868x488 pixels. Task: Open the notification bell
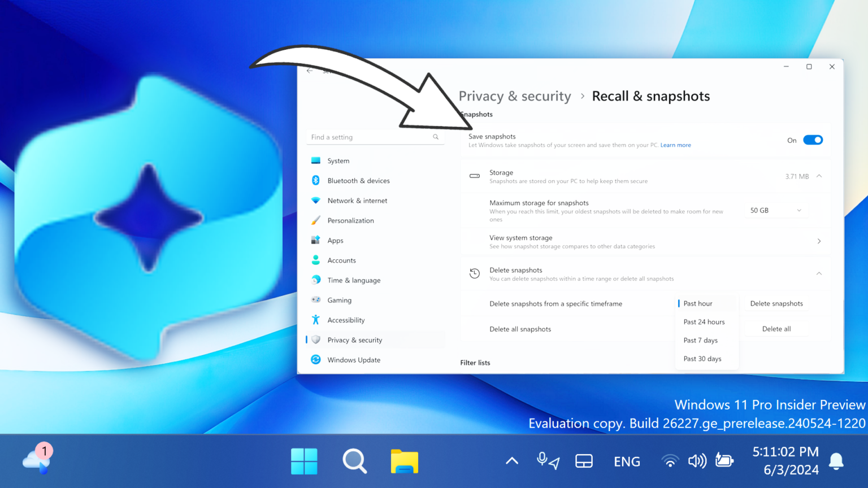pos(836,461)
